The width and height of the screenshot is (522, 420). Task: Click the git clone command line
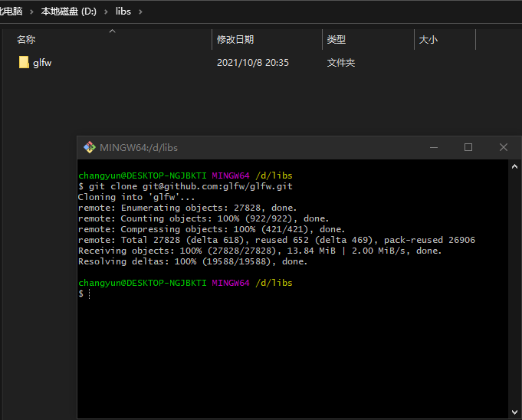pyautogui.click(x=185, y=186)
